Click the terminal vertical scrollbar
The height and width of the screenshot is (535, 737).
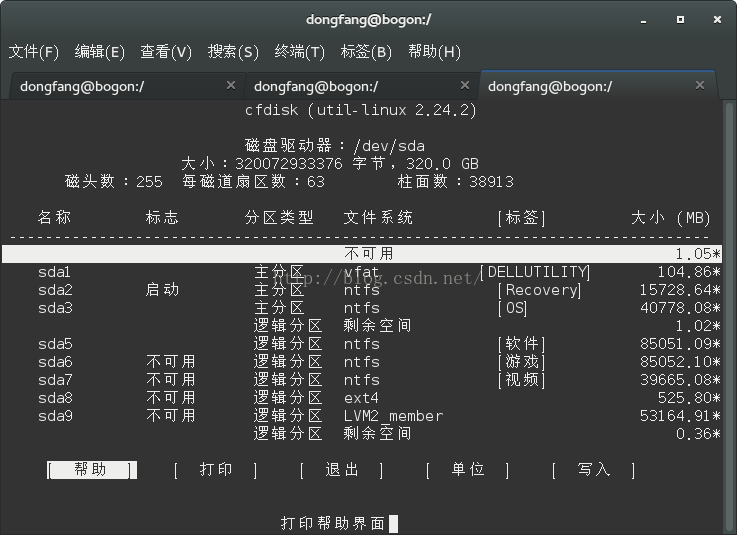[x=729, y=316]
